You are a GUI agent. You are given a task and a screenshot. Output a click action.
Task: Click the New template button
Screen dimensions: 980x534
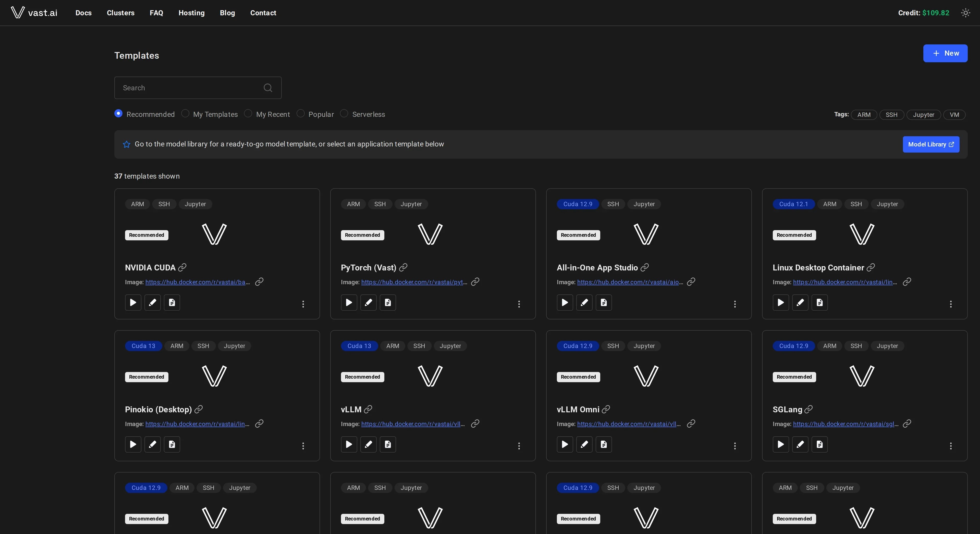point(945,53)
